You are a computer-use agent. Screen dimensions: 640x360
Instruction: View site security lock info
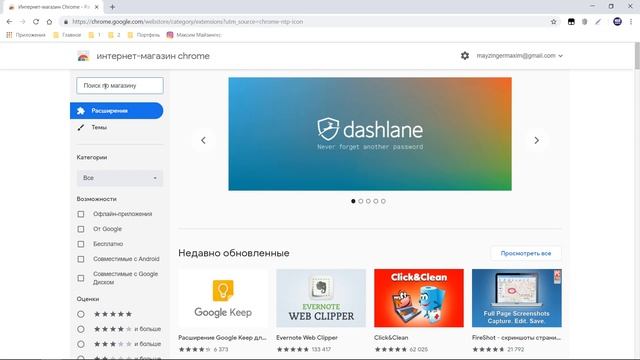point(66,22)
